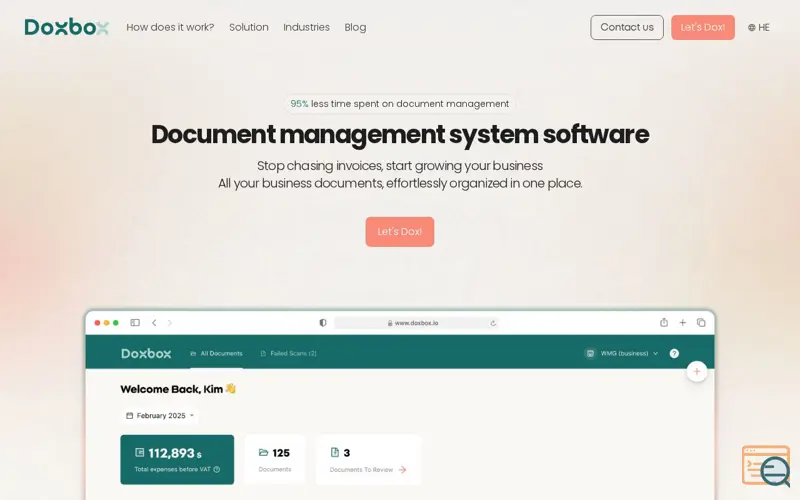800x500 pixels.
Task: Click the folder icon beside 125
Action: click(263, 452)
